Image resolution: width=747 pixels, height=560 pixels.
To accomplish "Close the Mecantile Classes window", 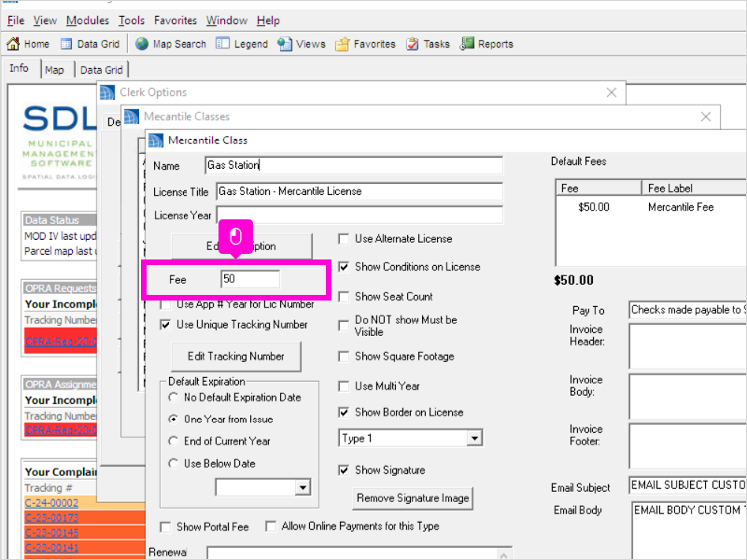I will (706, 117).
